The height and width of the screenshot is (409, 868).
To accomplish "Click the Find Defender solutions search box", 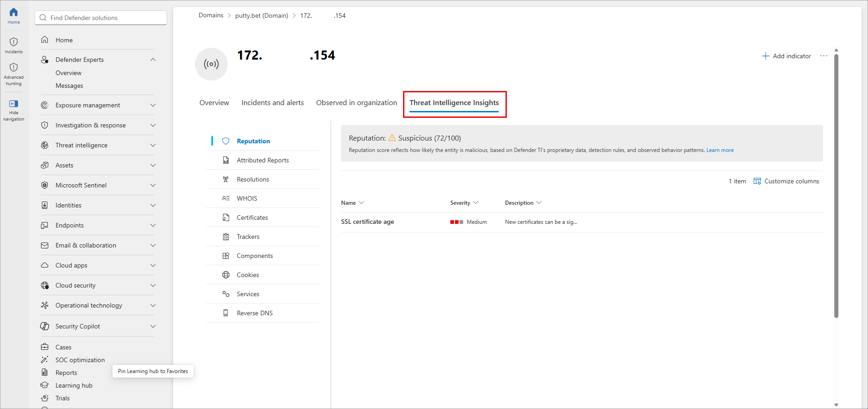I will click(101, 18).
